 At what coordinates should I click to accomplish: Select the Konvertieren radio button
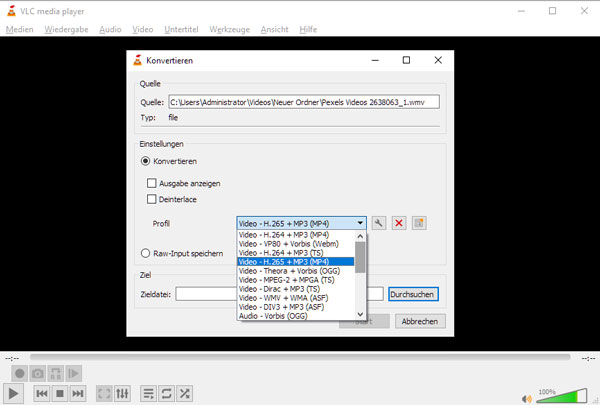tap(145, 161)
